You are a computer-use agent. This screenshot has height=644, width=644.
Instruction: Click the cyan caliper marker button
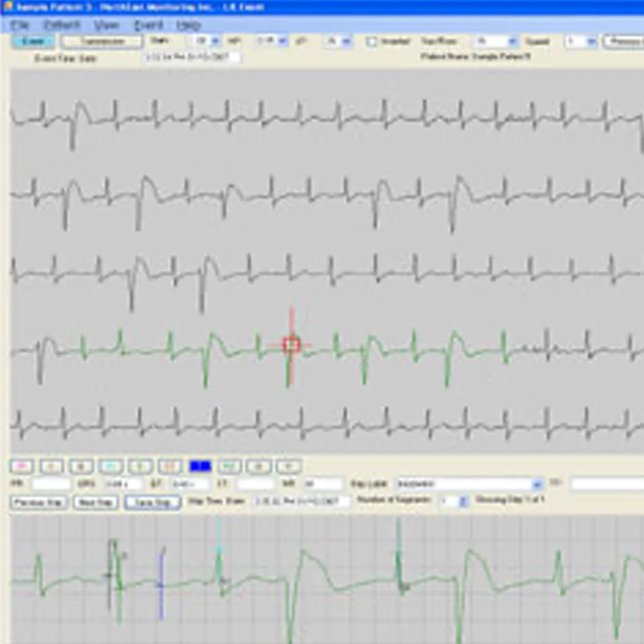point(110,466)
